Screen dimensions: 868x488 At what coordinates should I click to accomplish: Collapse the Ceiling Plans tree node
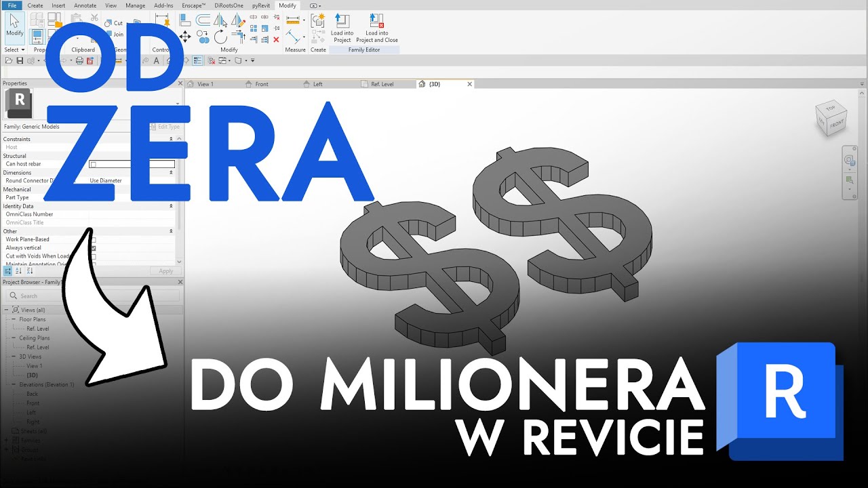tap(14, 338)
